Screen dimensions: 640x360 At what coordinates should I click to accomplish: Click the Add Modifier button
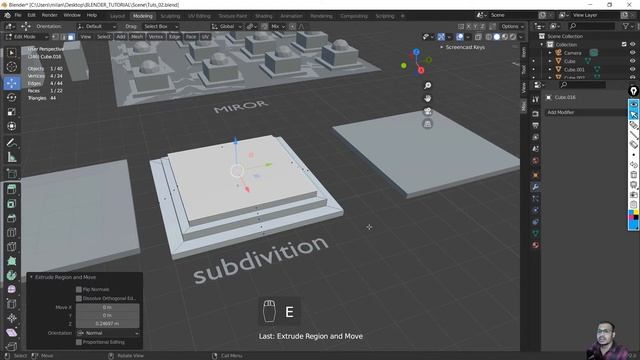pos(586,112)
